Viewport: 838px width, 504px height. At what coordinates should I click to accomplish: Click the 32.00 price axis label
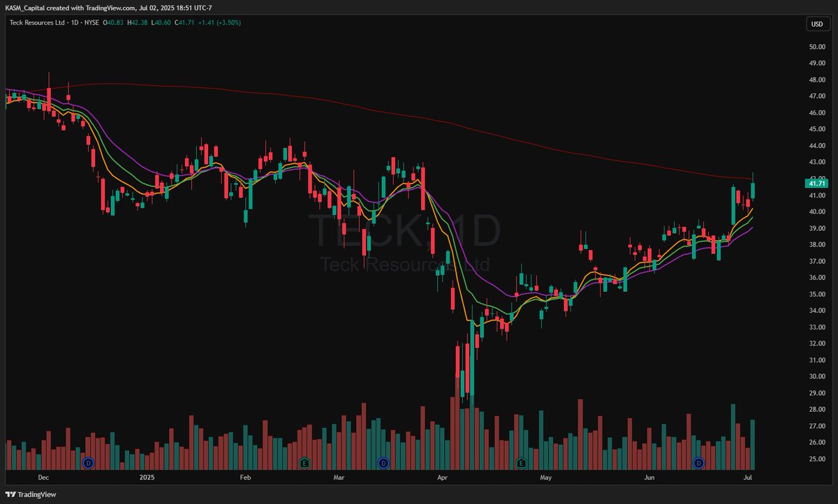pos(818,343)
